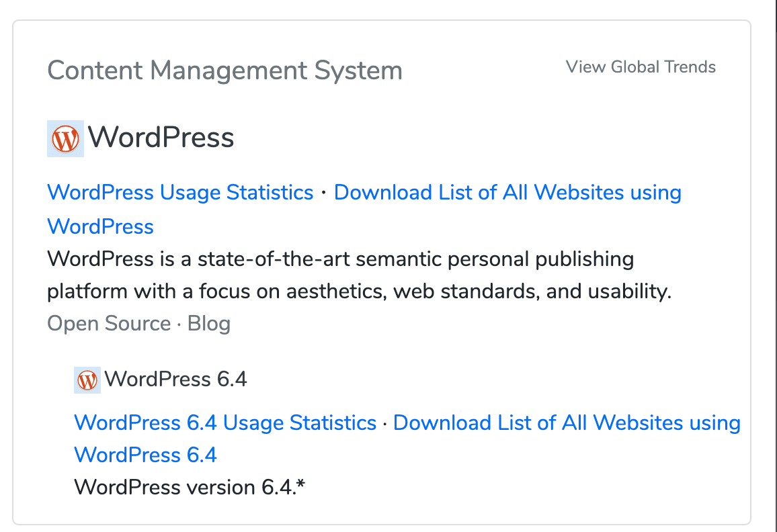Screen dimensions: 777x532
Task: Open the WordPress Usage Statistics link
Action: [x=180, y=193]
